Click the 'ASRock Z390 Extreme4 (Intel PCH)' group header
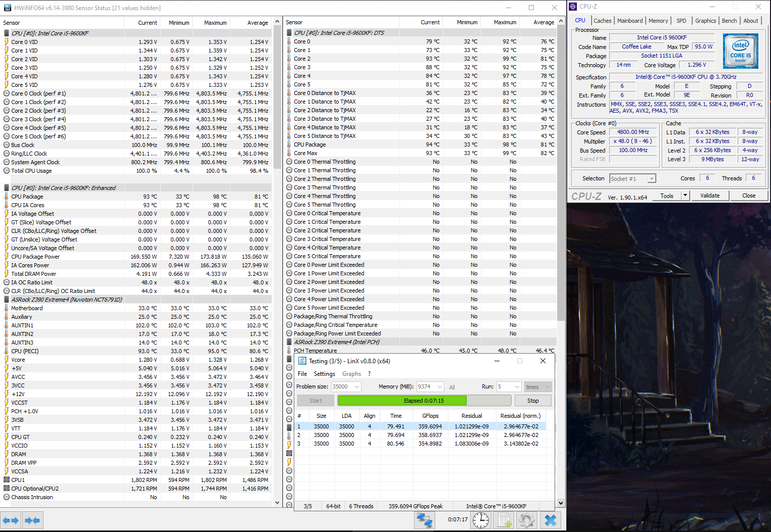 click(x=336, y=342)
